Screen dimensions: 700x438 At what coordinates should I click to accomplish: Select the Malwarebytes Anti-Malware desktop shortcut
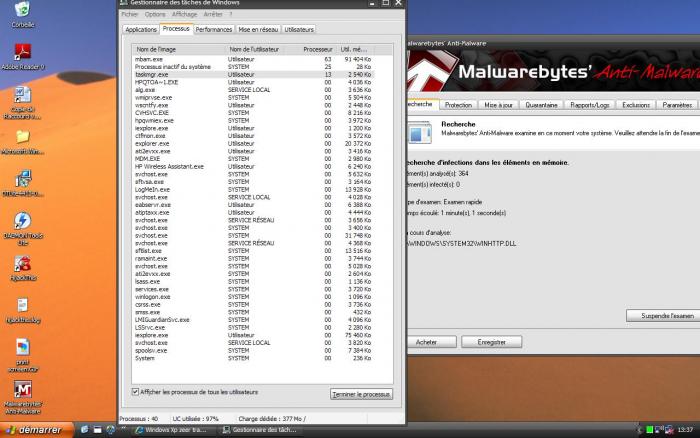pyautogui.click(x=23, y=397)
